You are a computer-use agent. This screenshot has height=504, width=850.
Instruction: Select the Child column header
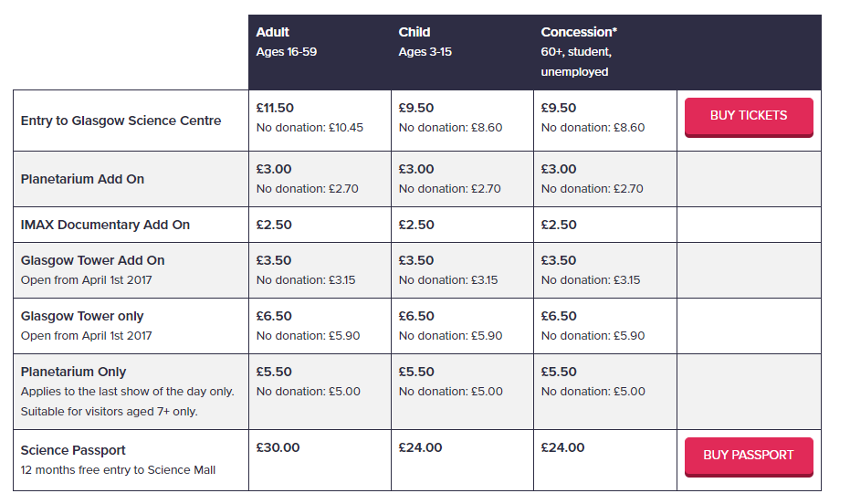coord(415,32)
